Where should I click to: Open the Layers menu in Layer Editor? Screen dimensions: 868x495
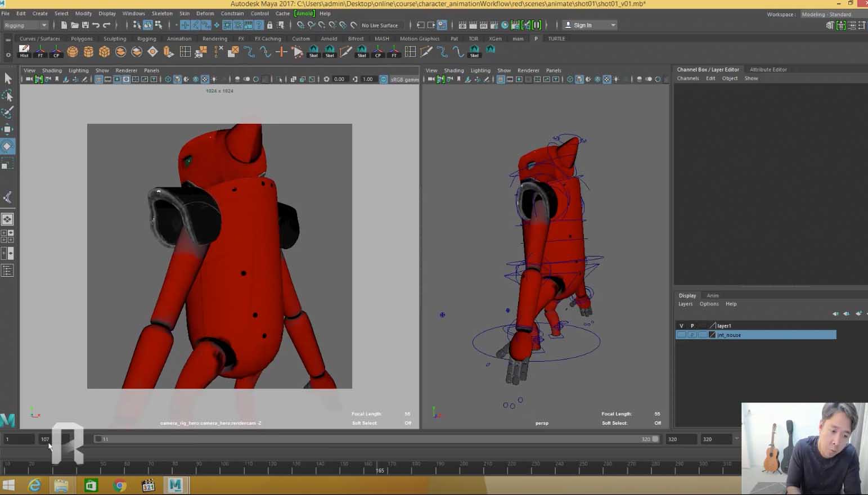685,304
